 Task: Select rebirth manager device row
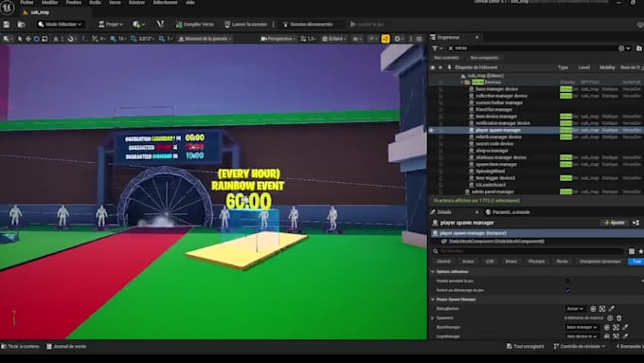tap(498, 136)
